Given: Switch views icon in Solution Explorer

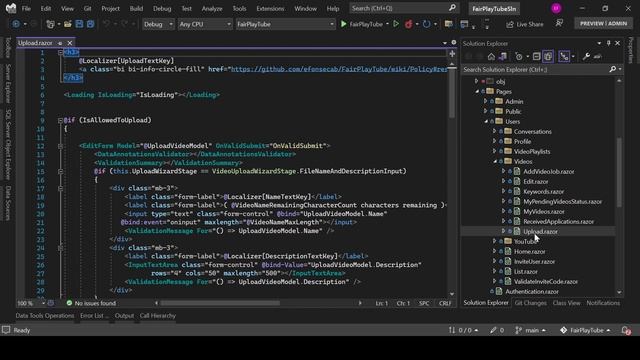Looking at the screenshot, I should click(x=503, y=56).
